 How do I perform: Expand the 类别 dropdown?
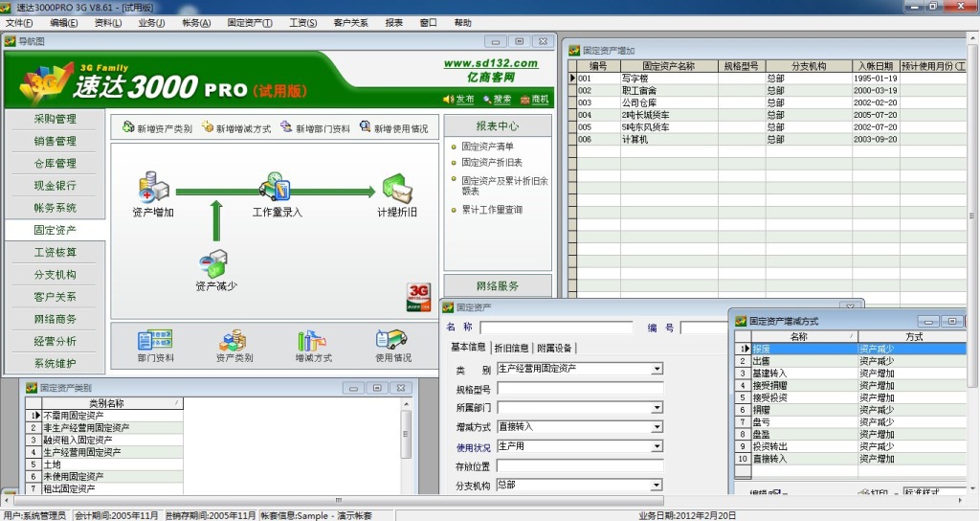click(x=657, y=370)
